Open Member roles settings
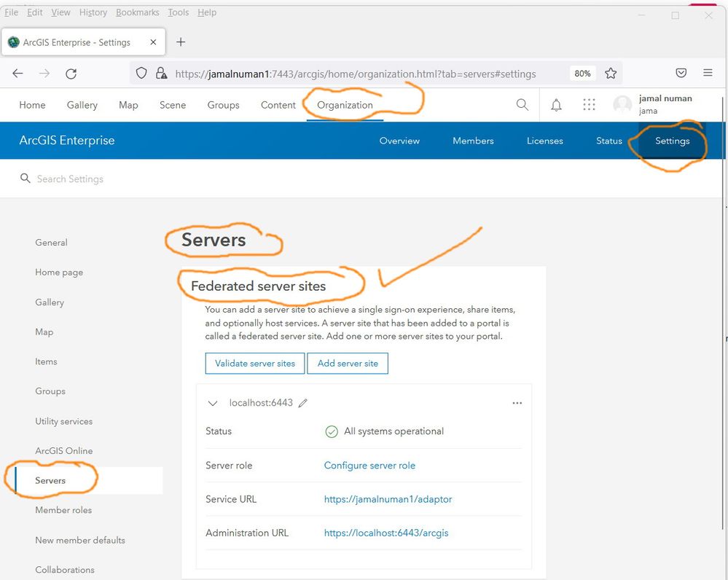 click(x=63, y=510)
